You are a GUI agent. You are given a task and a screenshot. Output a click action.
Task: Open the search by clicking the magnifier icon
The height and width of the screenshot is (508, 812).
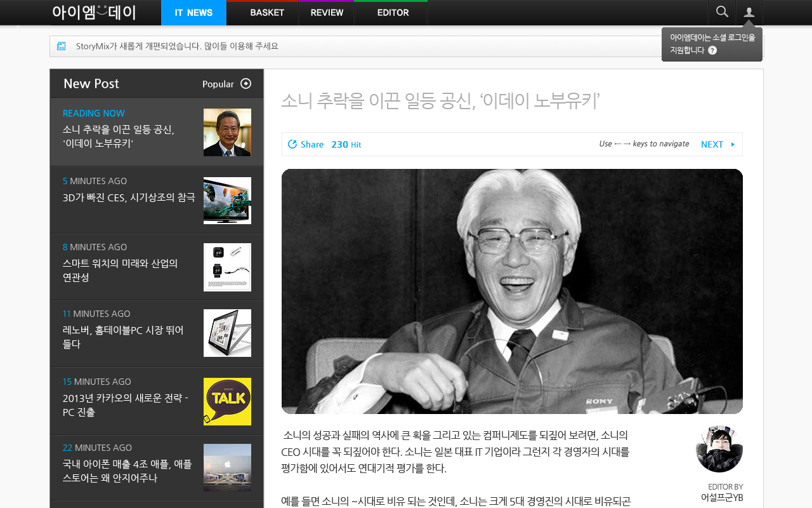click(722, 12)
